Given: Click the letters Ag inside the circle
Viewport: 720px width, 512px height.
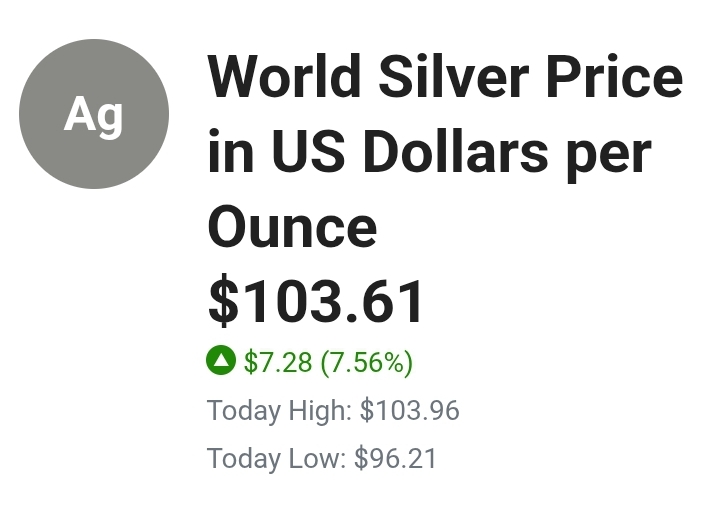Looking at the screenshot, I should tap(93, 116).
